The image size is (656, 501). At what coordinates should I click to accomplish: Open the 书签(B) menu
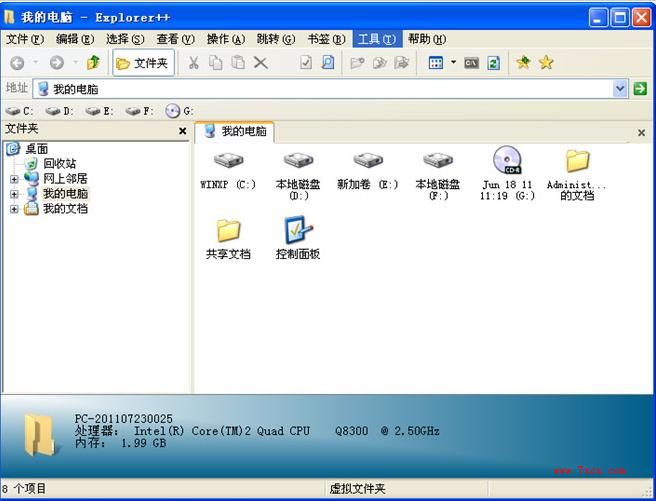pyautogui.click(x=326, y=39)
